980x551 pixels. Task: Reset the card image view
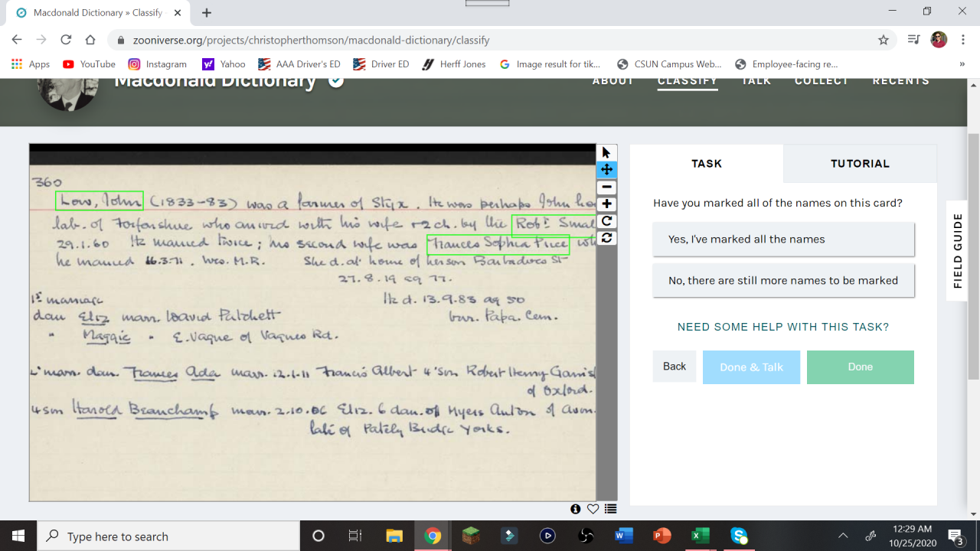[x=606, y=238]
